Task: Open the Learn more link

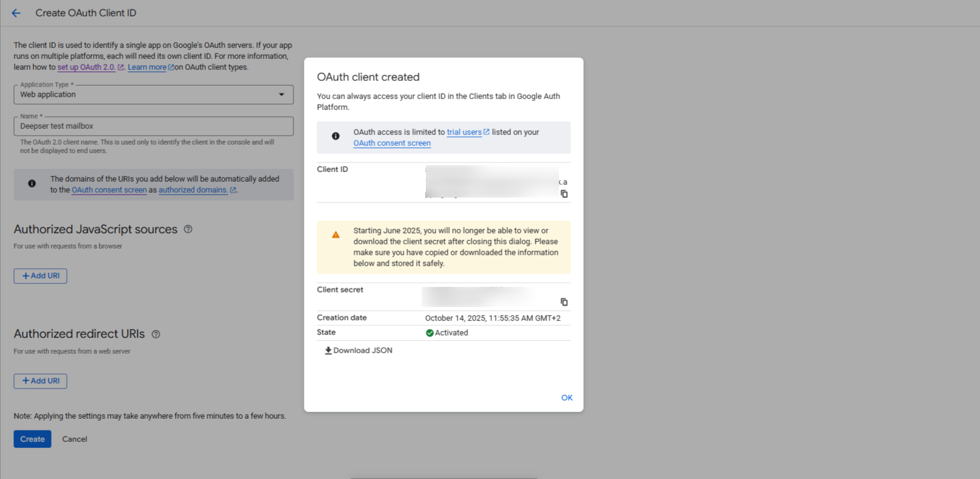Action: pyautogui.click(x=147, y=67)
